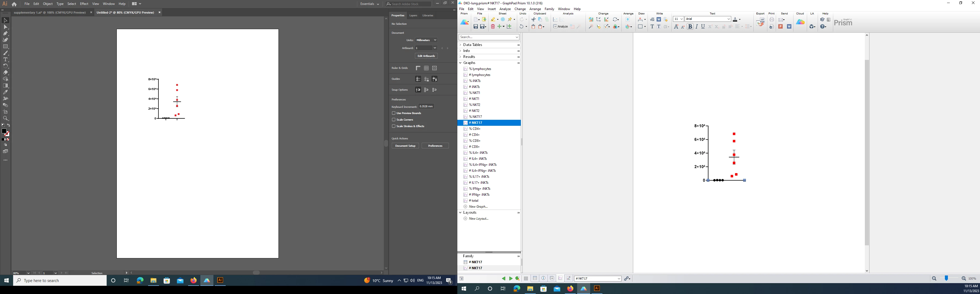The image size is (980, 294).
Task: Select the Paintbrush tool
Action: point(6,53)
